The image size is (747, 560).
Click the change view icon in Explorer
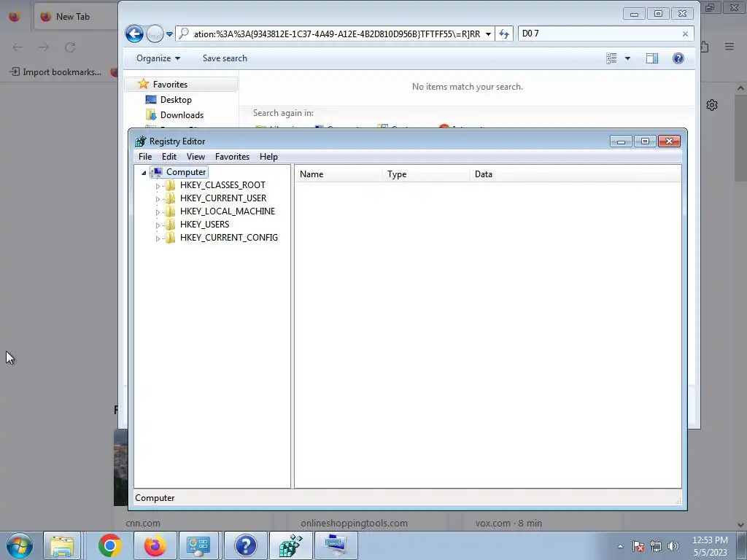coord(612,58)
